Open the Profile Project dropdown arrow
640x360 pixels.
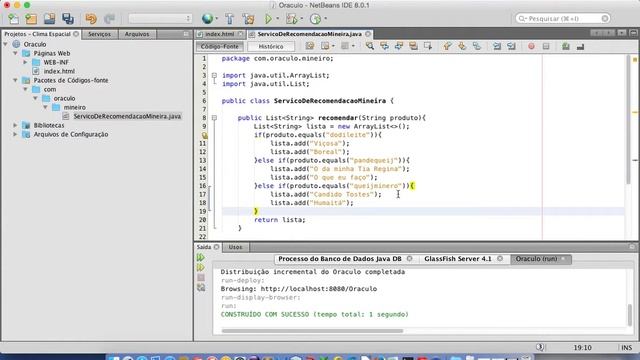[325, 19]
